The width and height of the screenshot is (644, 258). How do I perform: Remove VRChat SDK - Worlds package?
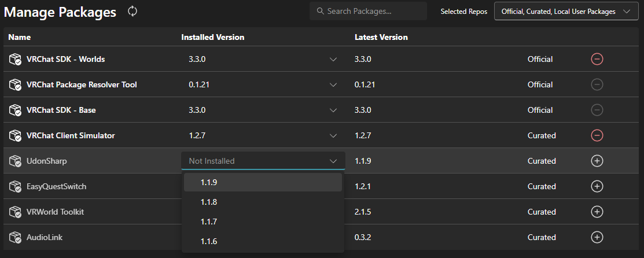(597, 59)
